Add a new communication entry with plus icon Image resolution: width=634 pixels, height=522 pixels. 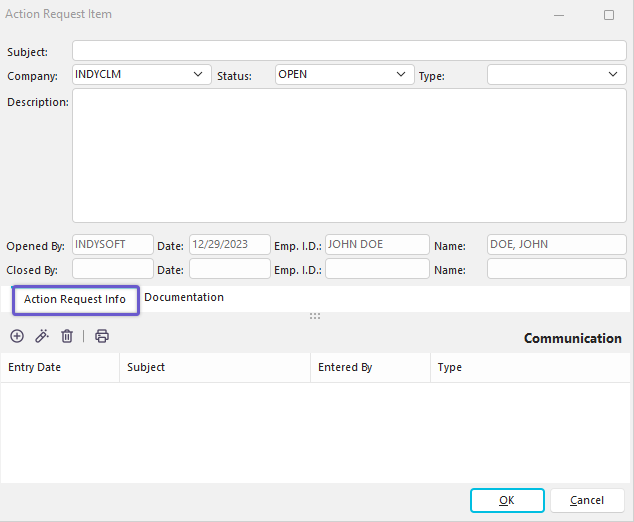point(17,337)
